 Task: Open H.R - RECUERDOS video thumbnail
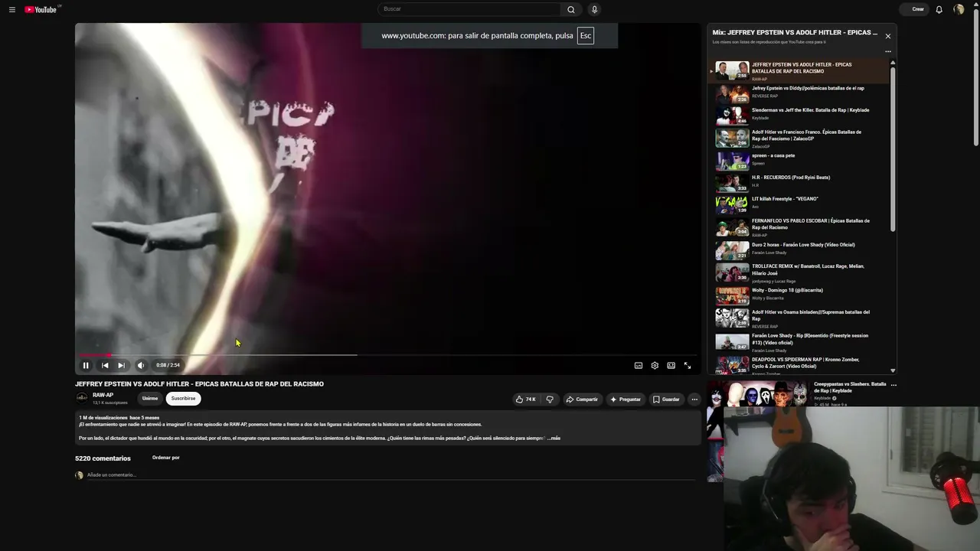click(x=732, y=183)
